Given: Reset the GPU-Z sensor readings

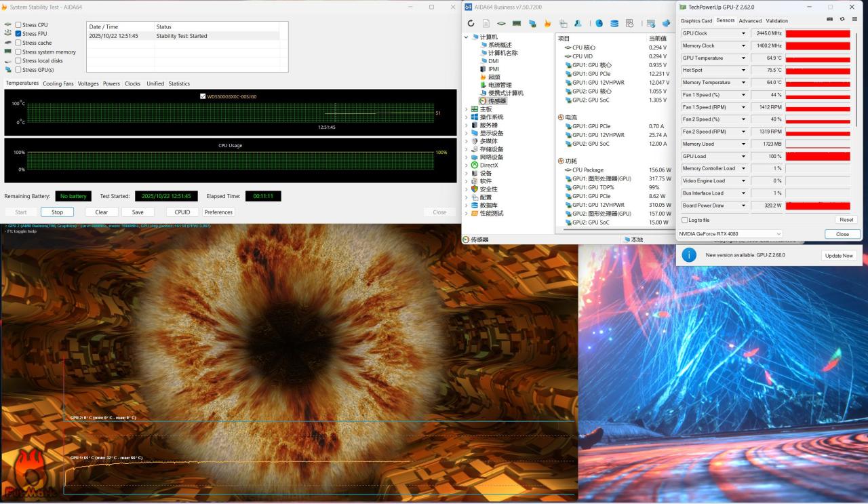Looking at the screenshot, I should click(846, 220).
